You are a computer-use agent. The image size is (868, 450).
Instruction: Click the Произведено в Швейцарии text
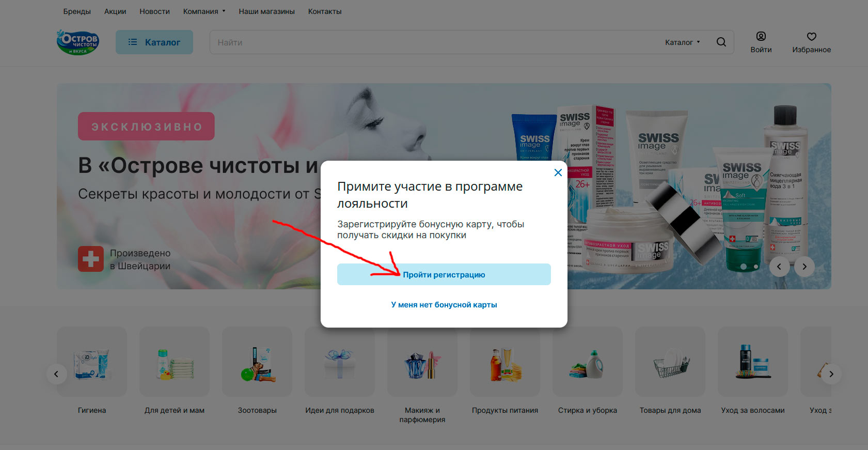coord(140,259)
